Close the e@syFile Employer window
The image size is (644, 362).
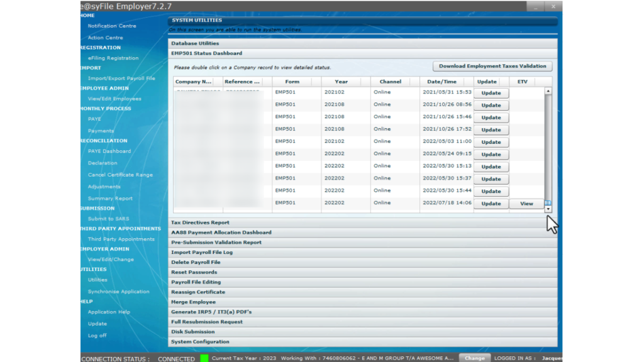[553, 6]
